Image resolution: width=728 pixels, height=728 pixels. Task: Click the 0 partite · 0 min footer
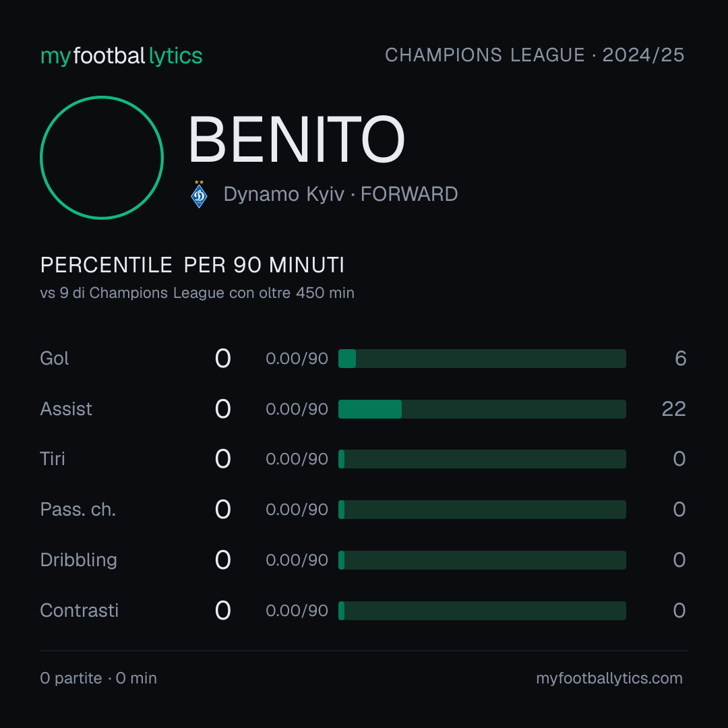tap(98, 678)
